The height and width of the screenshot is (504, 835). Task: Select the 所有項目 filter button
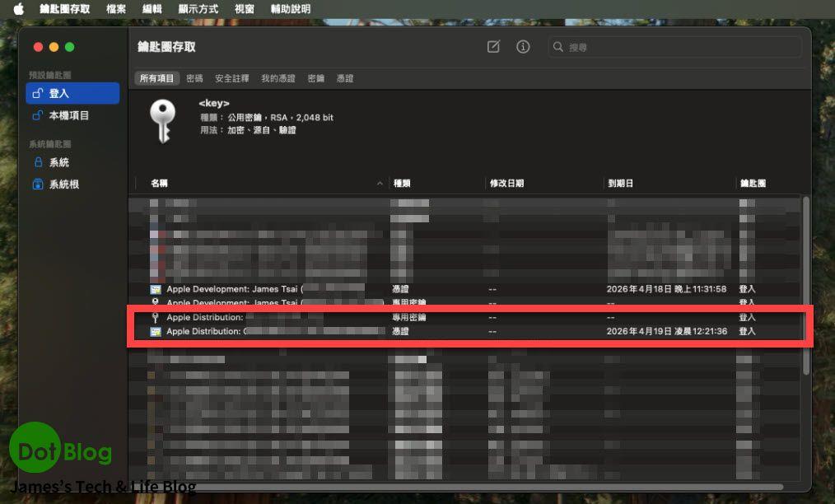coord(156,78)
